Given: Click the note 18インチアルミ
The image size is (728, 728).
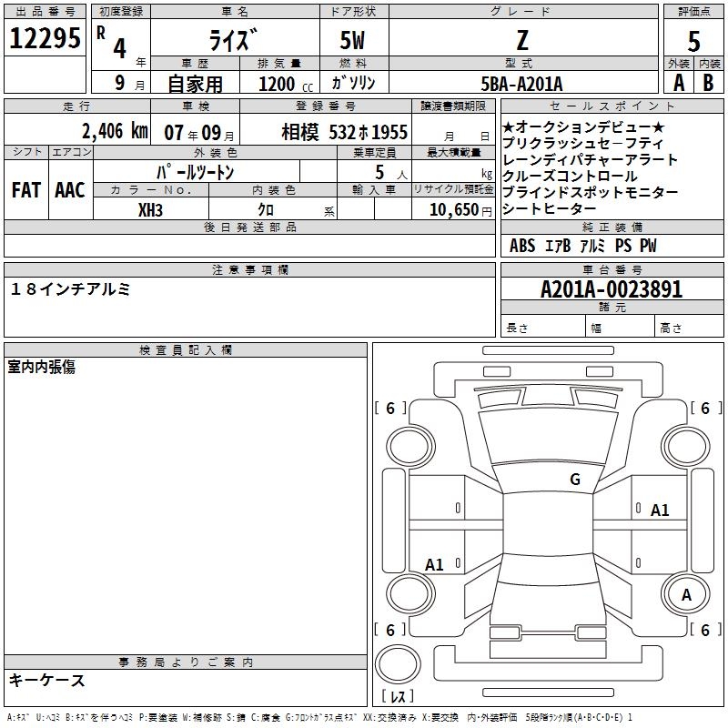Looking at the screenshot, I should 70,289.
